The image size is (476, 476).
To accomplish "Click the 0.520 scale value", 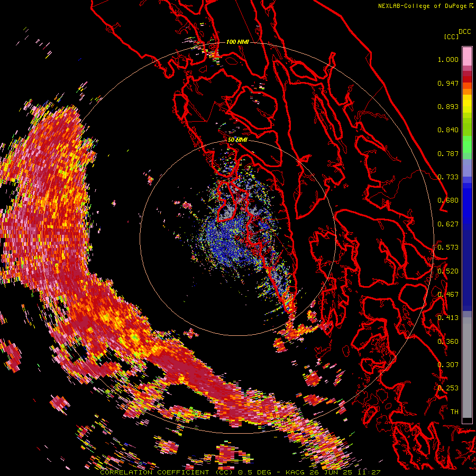I will 448,271.
